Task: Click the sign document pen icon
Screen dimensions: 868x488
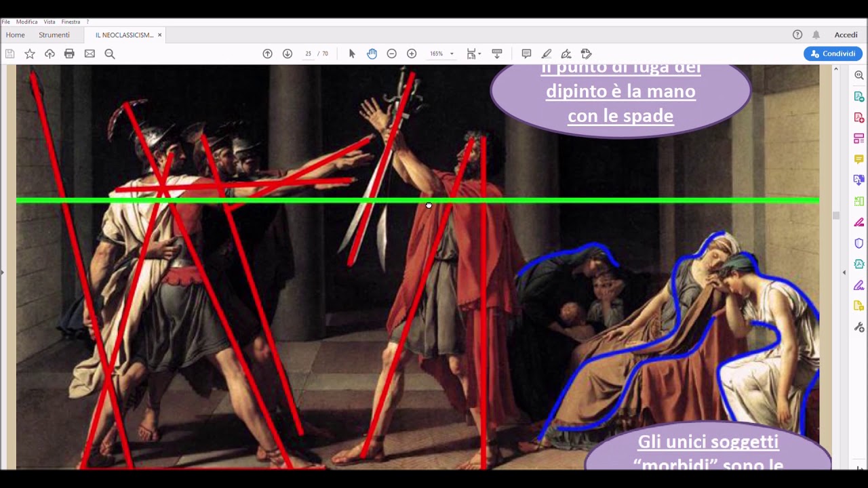Action: tap(566, 54)
